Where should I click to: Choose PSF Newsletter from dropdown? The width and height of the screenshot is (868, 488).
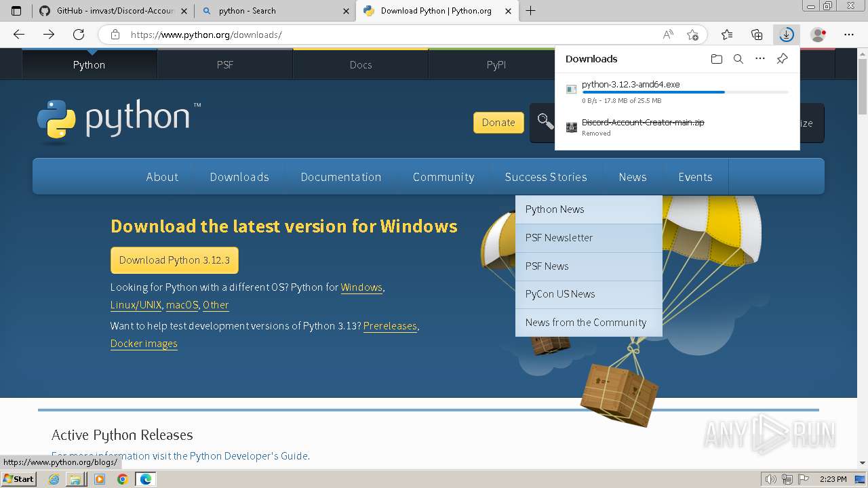(x=589, y=238)
